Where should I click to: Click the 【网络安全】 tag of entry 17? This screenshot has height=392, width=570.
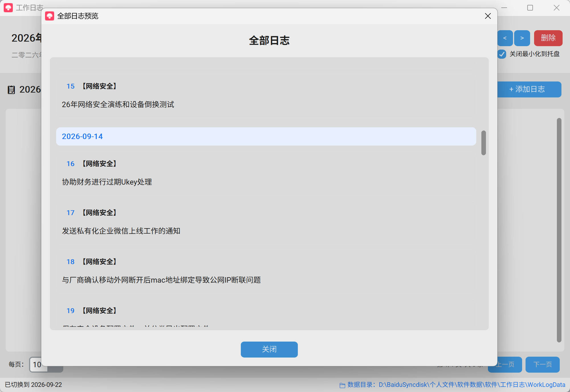(x=99, y=213)
